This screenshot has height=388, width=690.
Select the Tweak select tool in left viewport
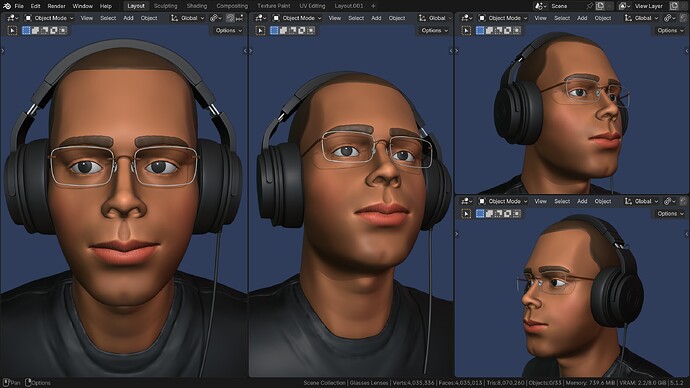[12, 30]
